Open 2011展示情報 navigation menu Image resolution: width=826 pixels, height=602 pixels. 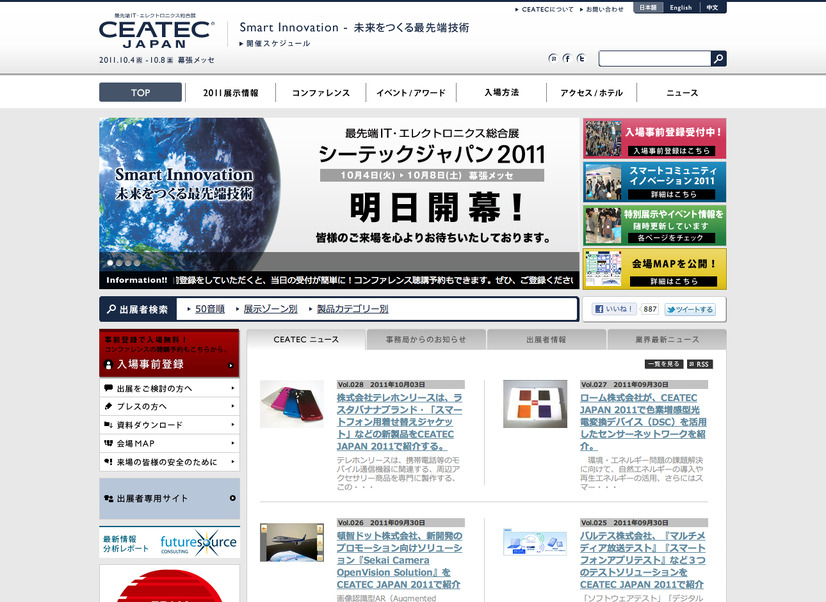(231, 93)
